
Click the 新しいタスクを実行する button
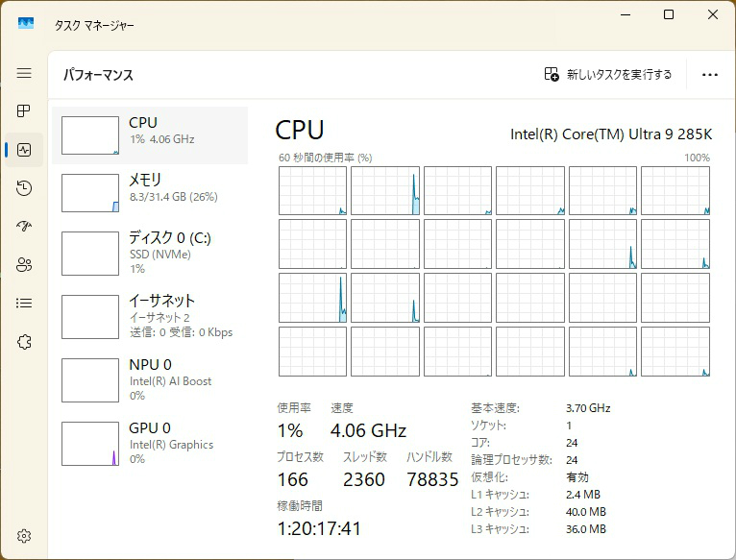click(x=608, y=74)
